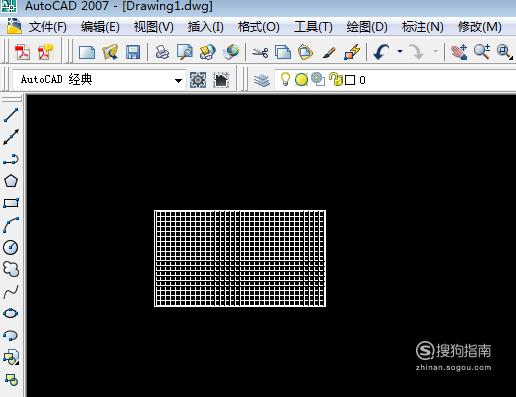The height and width of the screenshot is (397, 516).
Task: Select the Revision Cloud tool
Action: click(11, 269)
